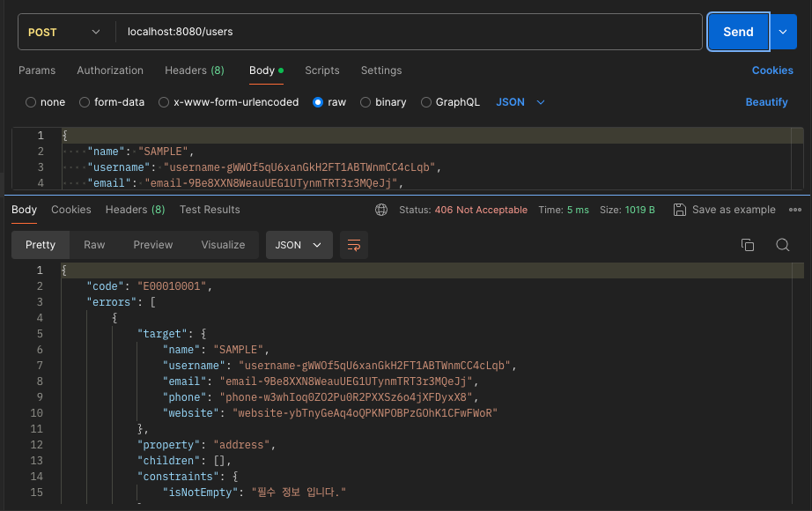This screenshot has width=812, height=511.
Task: Click the Beautify link
Action: click(766, 102)
